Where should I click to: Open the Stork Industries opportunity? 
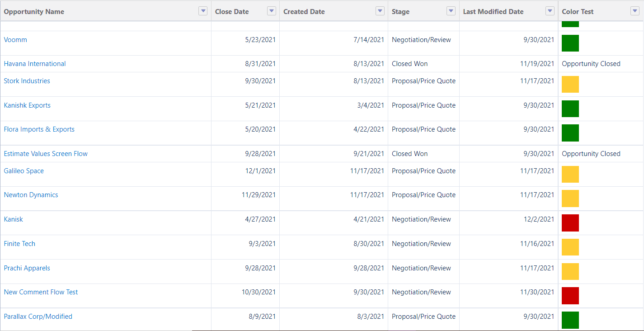click(27, 81)
